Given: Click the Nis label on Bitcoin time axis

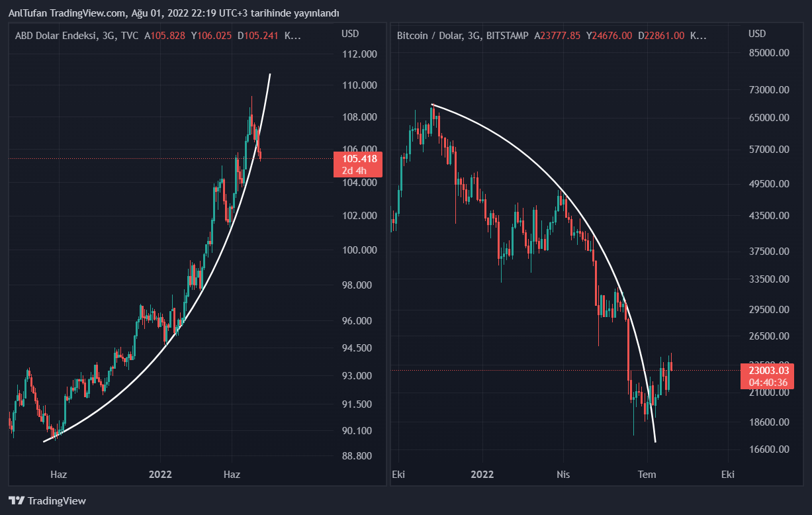Looking at the screenshot, I should 563,475.
